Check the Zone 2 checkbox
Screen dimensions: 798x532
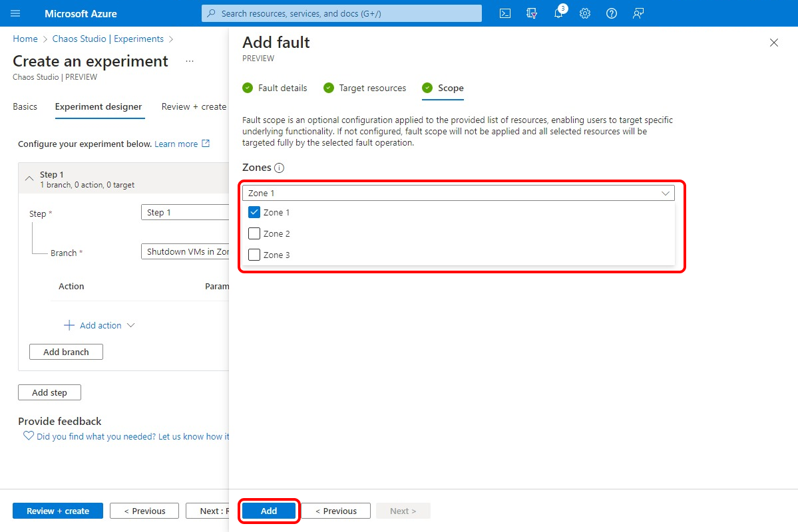click(254, 234)
